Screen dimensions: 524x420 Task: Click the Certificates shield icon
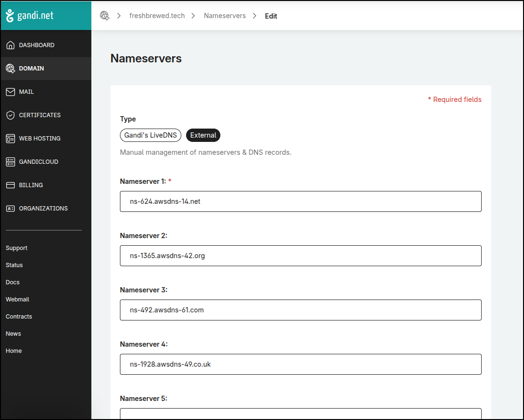[x=10, y=115]
